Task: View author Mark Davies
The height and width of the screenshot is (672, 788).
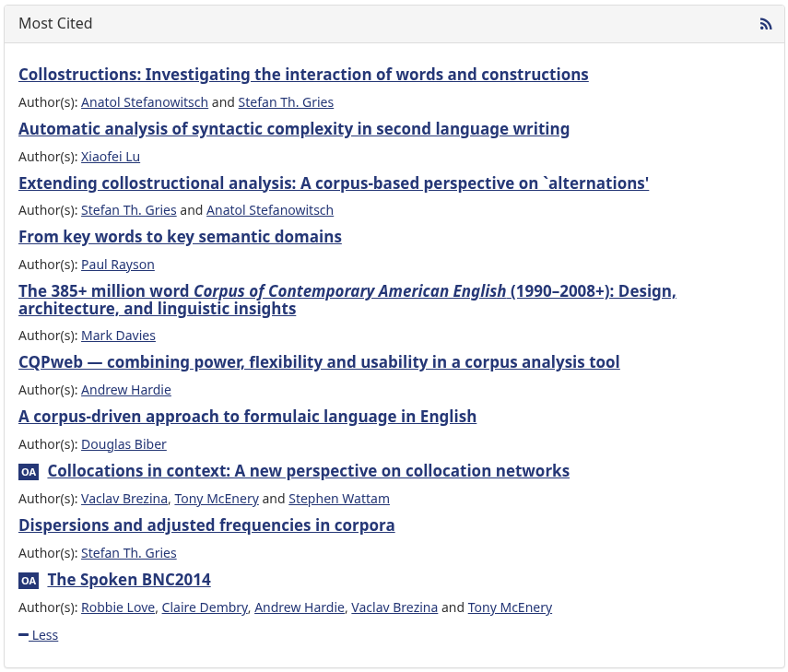Action: [x=118, y=336]
